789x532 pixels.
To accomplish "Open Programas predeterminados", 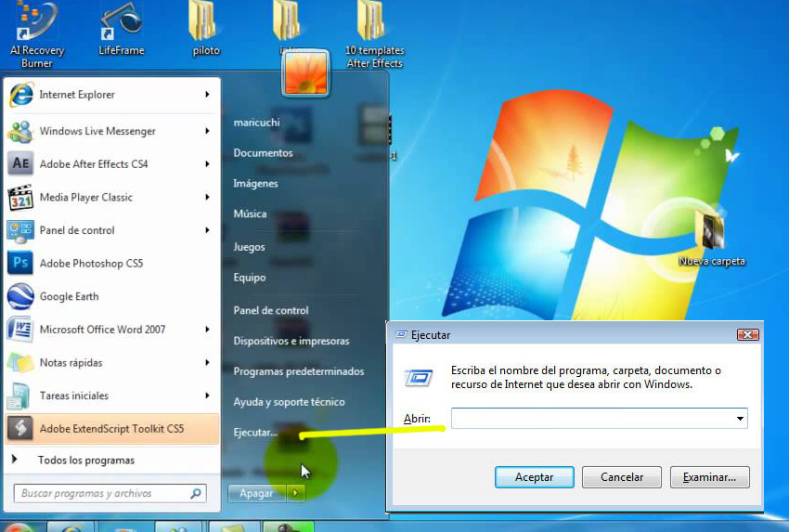I will pyautogui.click(x=298, y=371).
